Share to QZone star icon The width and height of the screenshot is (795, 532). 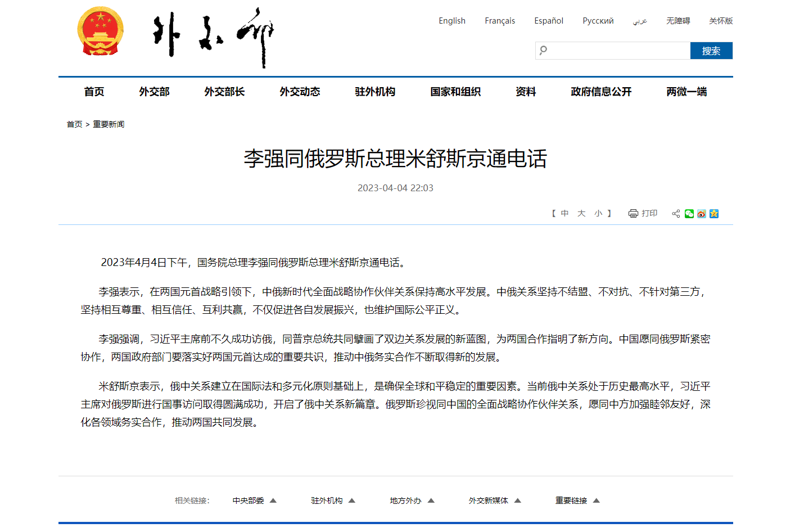tap(714, 214)
